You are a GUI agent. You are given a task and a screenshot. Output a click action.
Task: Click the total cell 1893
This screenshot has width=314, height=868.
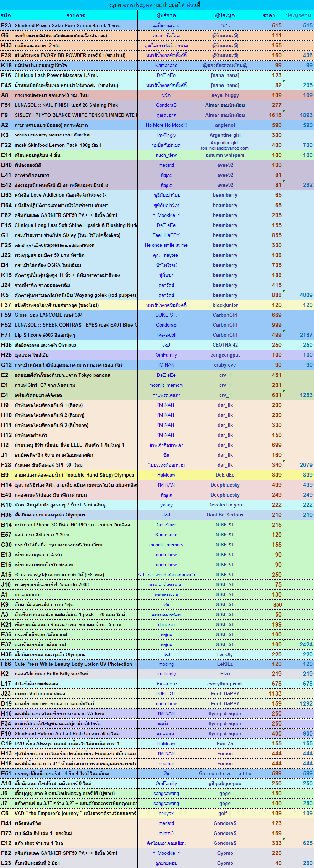click(298, 115)
